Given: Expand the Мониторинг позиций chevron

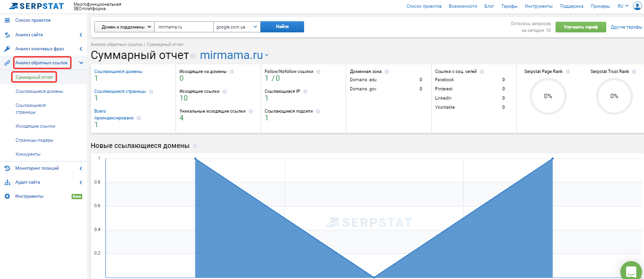Looking at the screenshot, I should point(81,168).
